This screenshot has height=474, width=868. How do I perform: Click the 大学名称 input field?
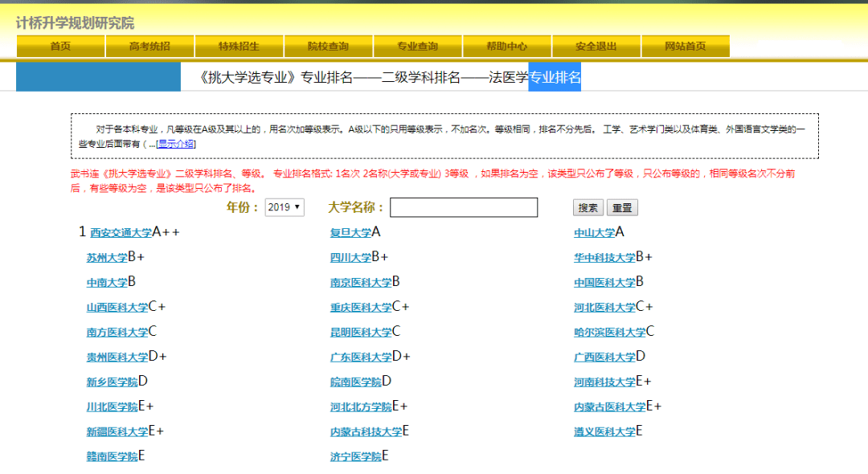(464, 206)
